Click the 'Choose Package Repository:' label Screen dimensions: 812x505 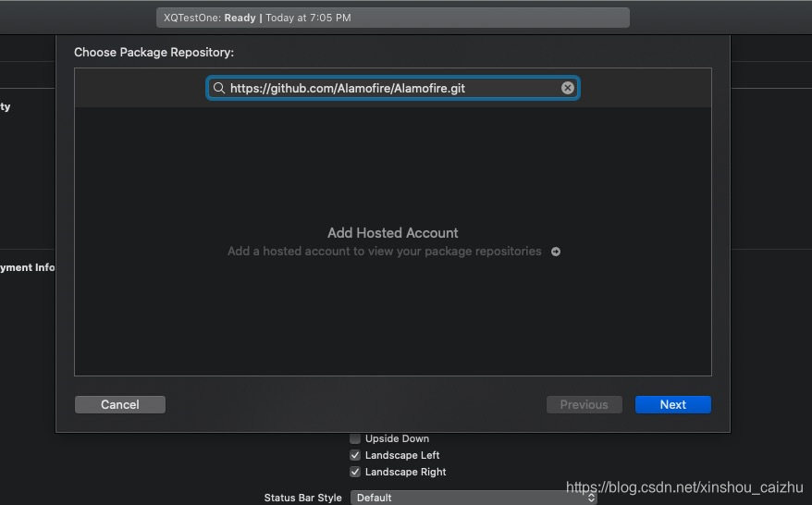(x=154, y=53)
